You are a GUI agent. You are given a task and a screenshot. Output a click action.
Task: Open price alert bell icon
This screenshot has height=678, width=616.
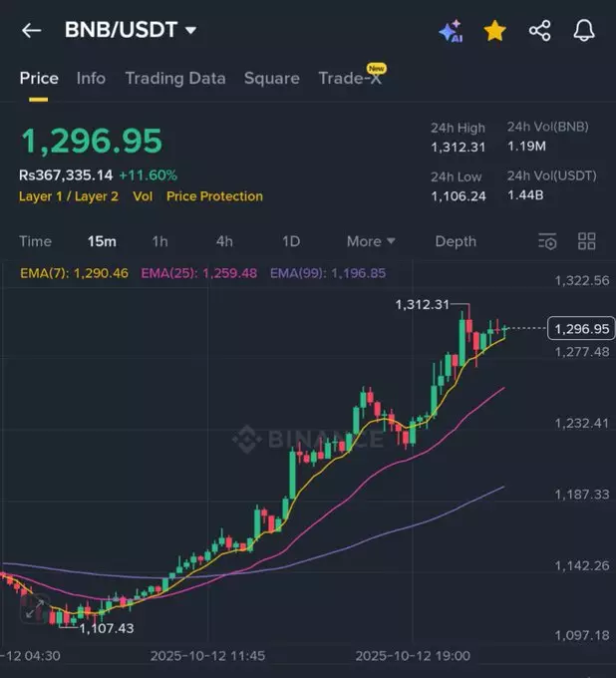pos(584,31)
